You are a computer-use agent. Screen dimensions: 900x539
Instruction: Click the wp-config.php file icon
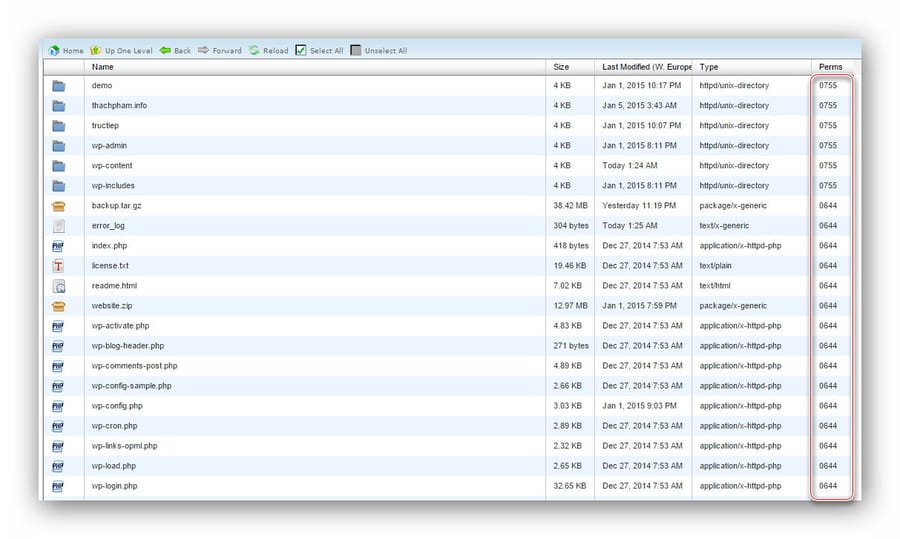[x=58, y=406]
